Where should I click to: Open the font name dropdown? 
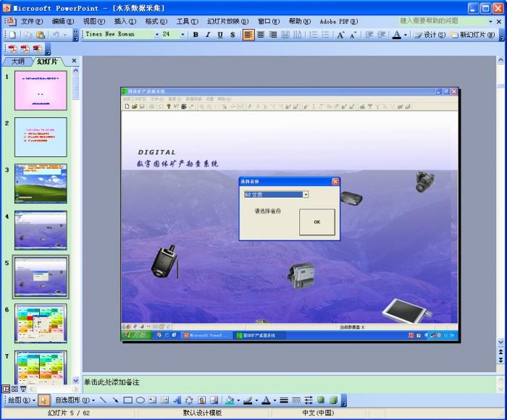(156, 35)
